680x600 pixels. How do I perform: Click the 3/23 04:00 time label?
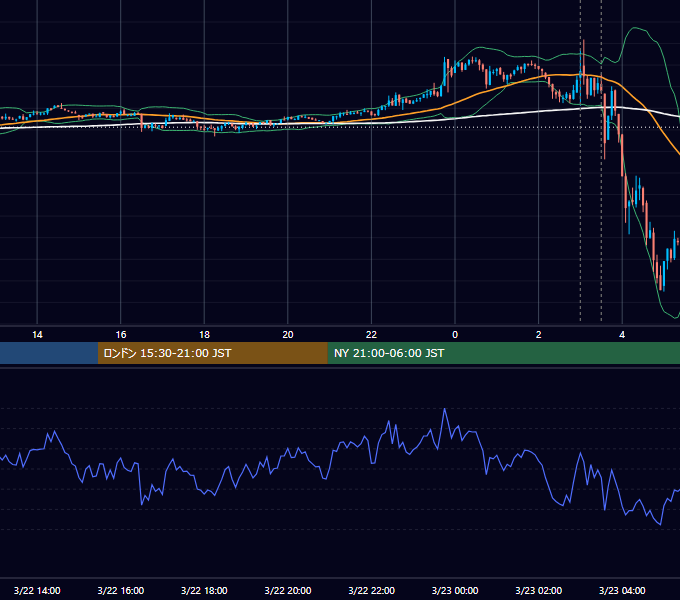622,590
